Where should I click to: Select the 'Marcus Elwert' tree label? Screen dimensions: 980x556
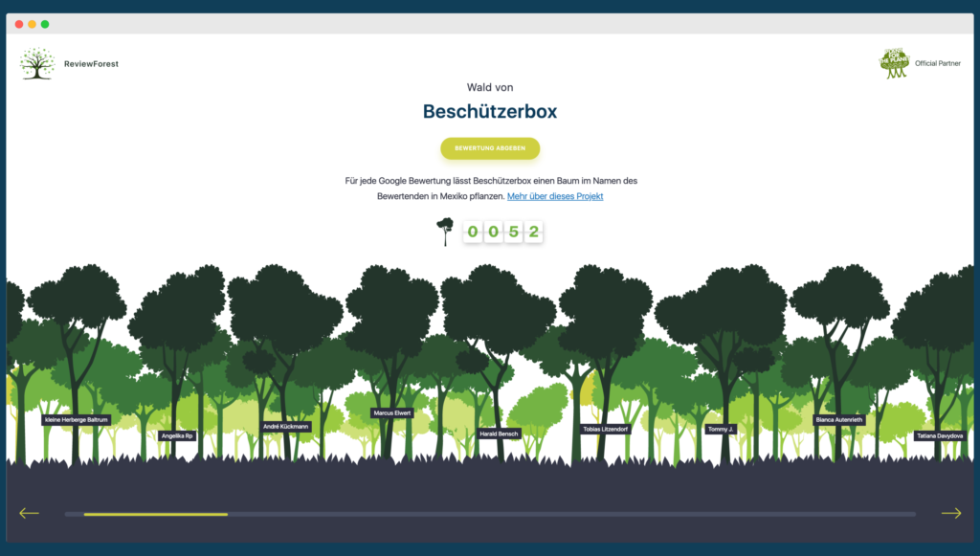391,413
